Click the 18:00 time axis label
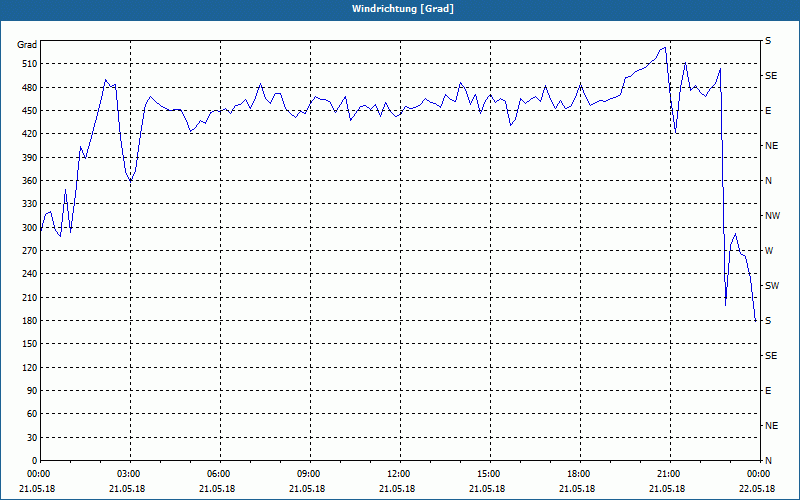This screenshot has height=500, width=800. pos(580,474)
